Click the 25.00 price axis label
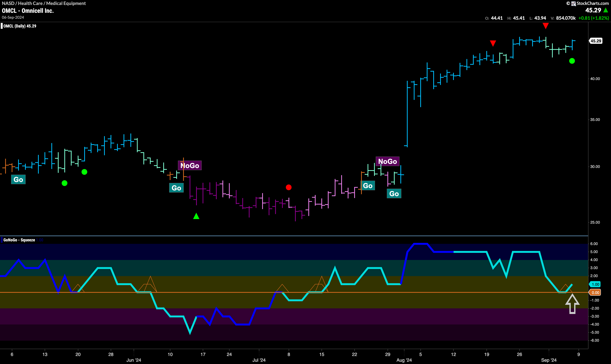Viewport: 611px width, 364px height. pos(595,222)
